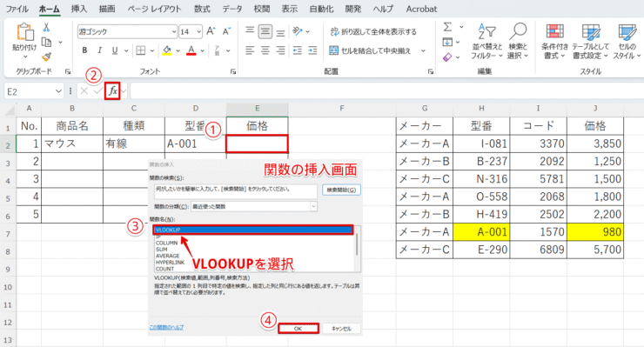The width and height of the screenshot is (644, 347).
Task: Select highlighted cell A-001 in column H
Action: [x=481, y=232]
